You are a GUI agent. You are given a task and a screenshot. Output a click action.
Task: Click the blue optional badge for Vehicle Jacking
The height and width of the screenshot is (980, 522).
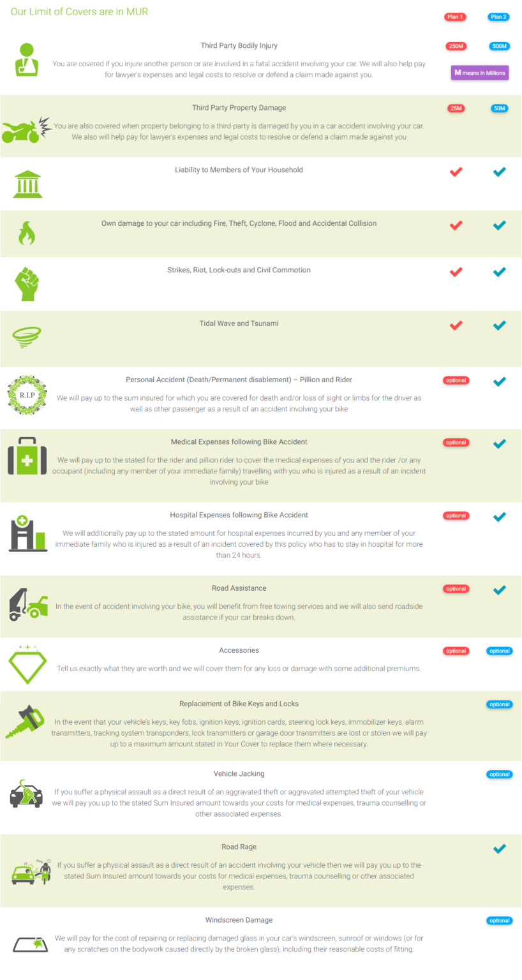(x=499, y=775)
